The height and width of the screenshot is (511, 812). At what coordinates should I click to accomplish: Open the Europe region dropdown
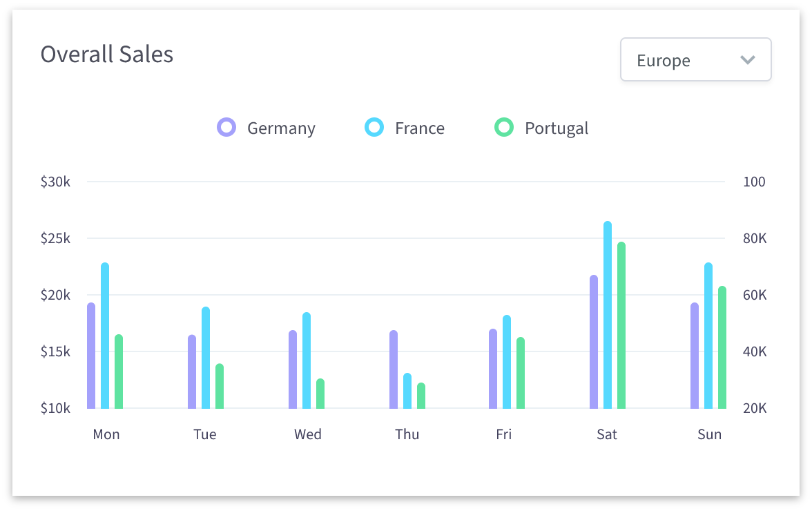coord(695,60)
